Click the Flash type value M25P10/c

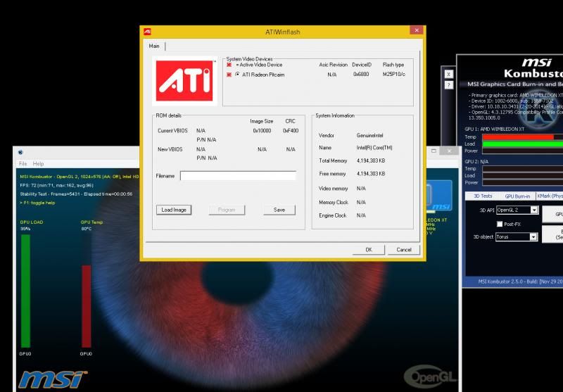(x=394, y=75)
